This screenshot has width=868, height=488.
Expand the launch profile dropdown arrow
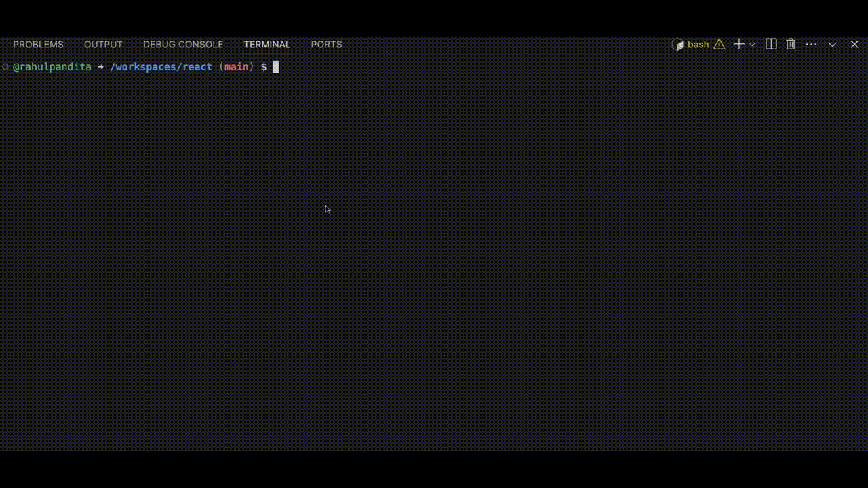point(752,45)
